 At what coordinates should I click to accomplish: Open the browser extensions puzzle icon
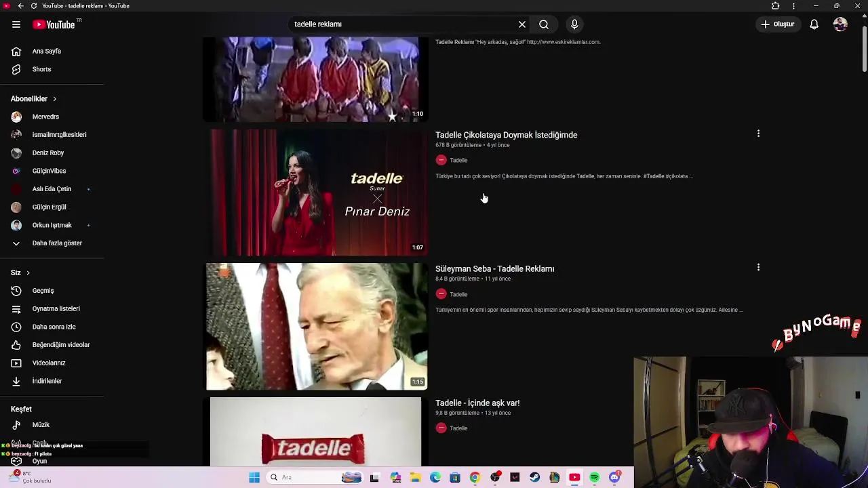(776, 5)
